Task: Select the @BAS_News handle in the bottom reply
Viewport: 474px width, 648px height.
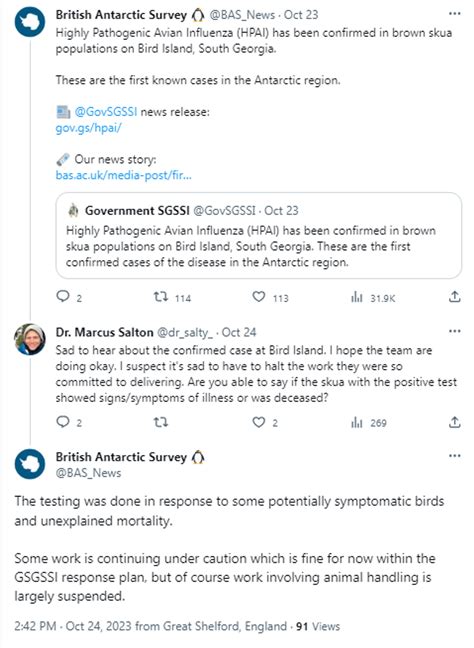Action: [88, 473]
